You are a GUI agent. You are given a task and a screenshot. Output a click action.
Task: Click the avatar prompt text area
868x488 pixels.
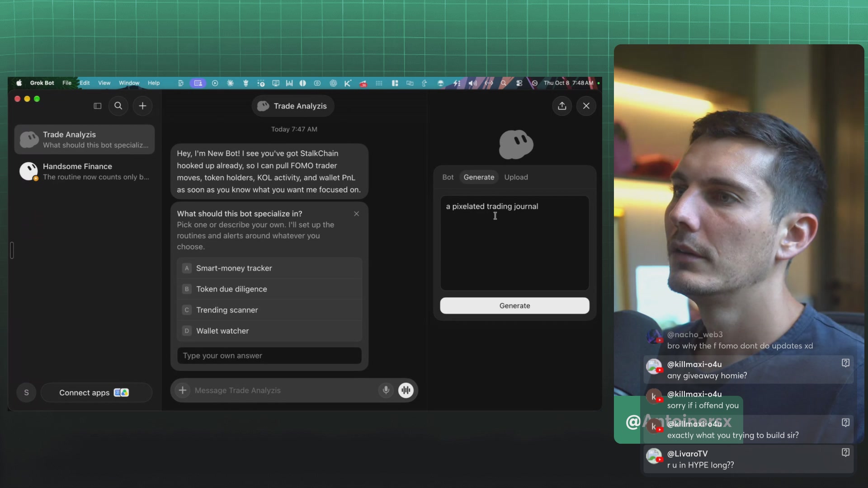pos(514,243)
